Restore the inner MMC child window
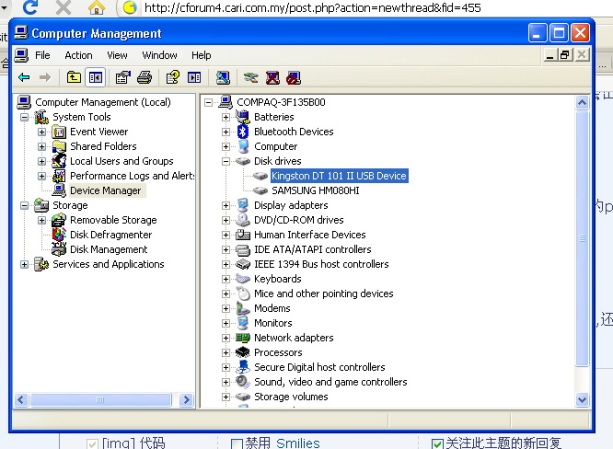Screen dimensions: 613x449 click(565, 55)
